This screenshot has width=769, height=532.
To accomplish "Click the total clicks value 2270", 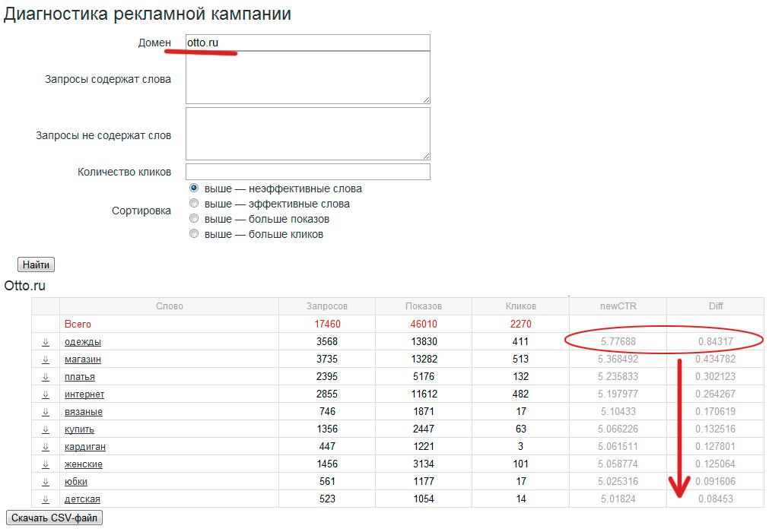I will pyautogui.click(x=520, y=325).
